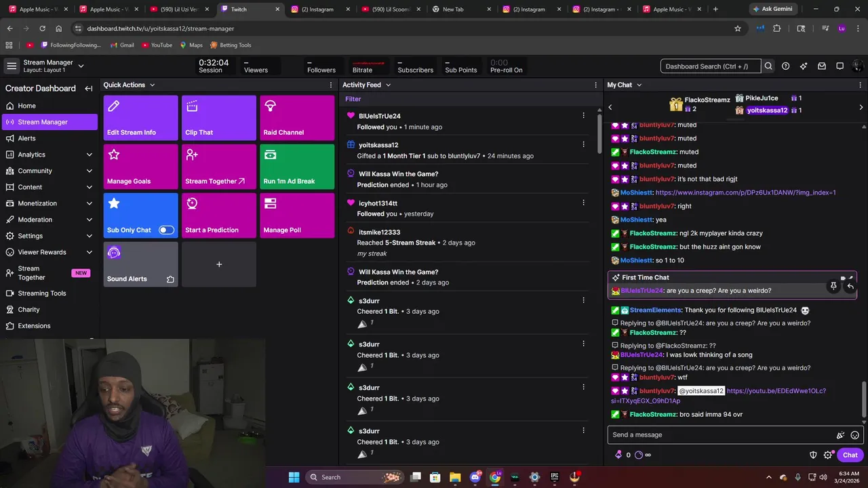Viewport: 868px width, 488px height.
Task: Open the shield mode icon in chat
Action: [x=814, y=455]
